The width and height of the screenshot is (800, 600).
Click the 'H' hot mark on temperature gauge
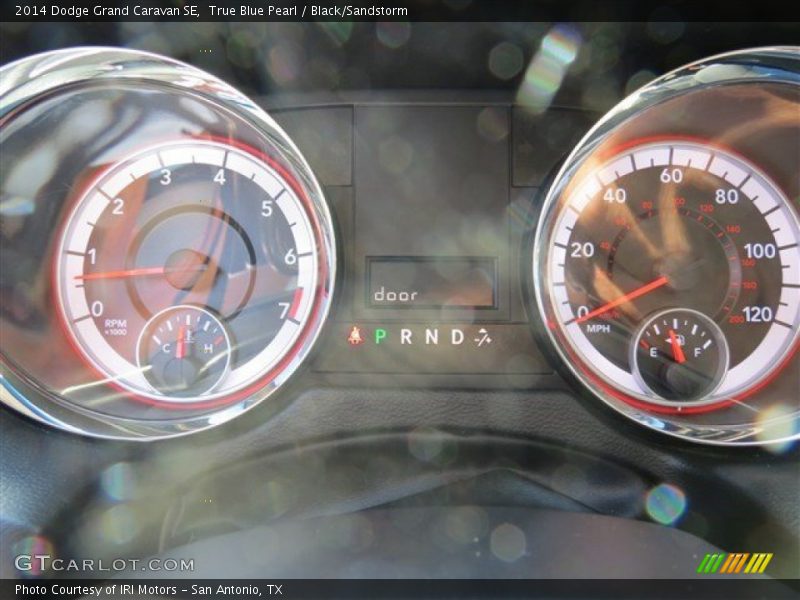208,348
